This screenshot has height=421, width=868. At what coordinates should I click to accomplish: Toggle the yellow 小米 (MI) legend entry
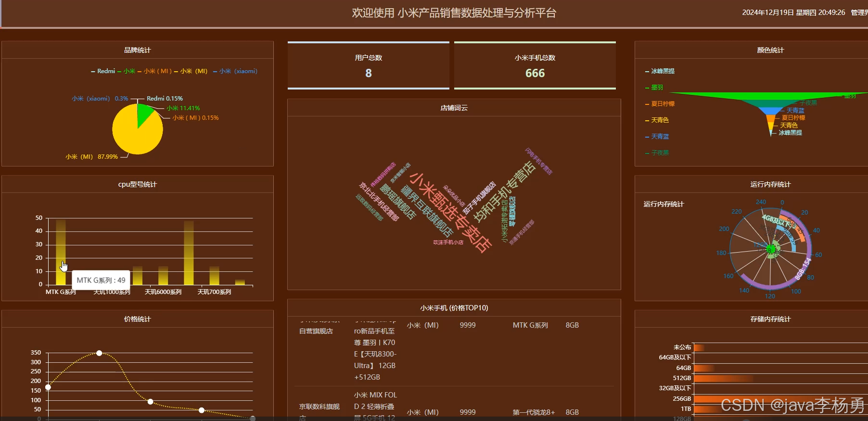tap(191, 71)
